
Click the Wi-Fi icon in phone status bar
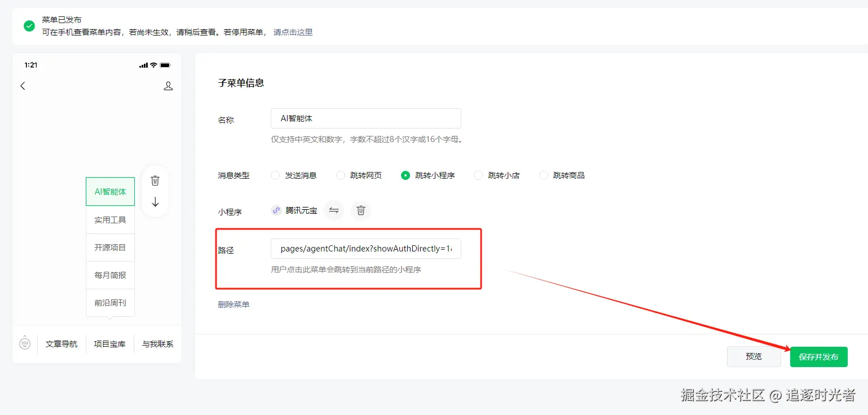coord(153,65)
